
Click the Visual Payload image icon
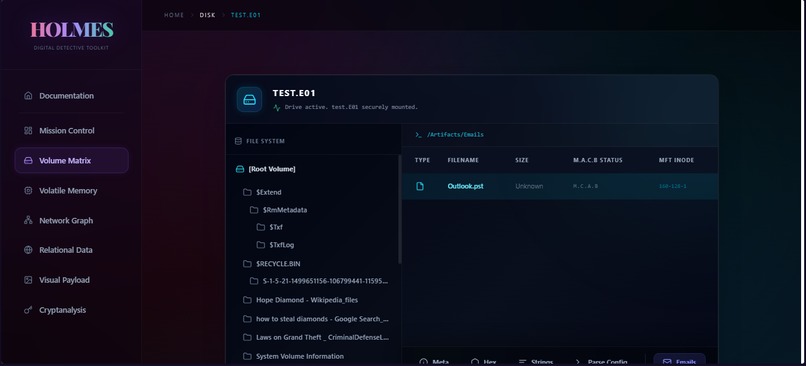(x=28, y=280)
